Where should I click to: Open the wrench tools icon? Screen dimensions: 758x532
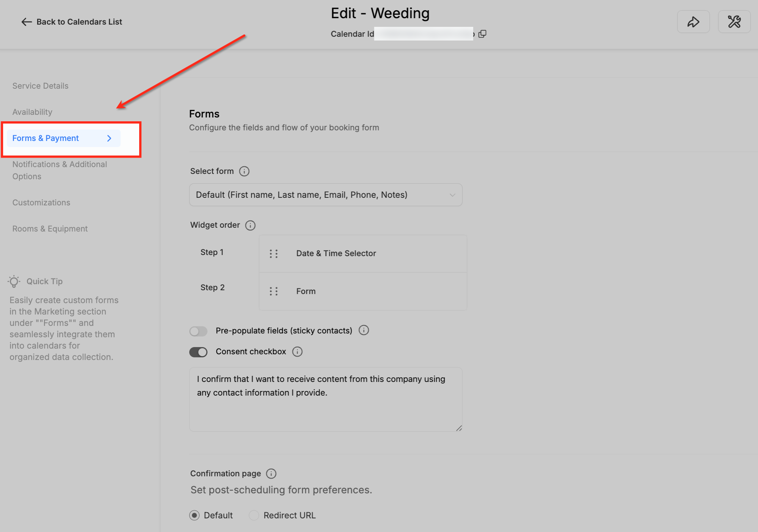click(734, 22)
